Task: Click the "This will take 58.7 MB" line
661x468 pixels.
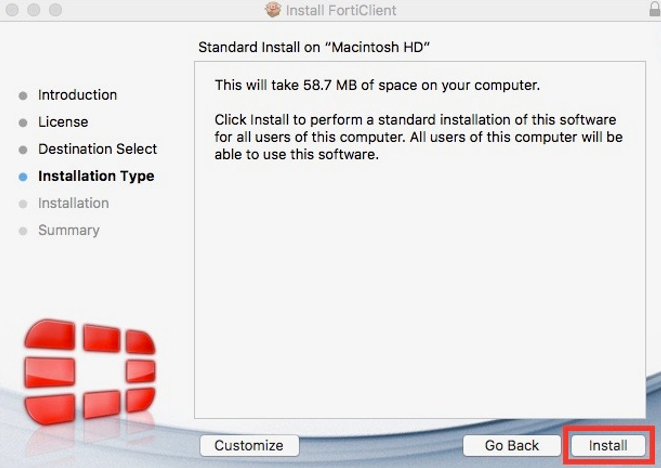Action: (377, 85)
